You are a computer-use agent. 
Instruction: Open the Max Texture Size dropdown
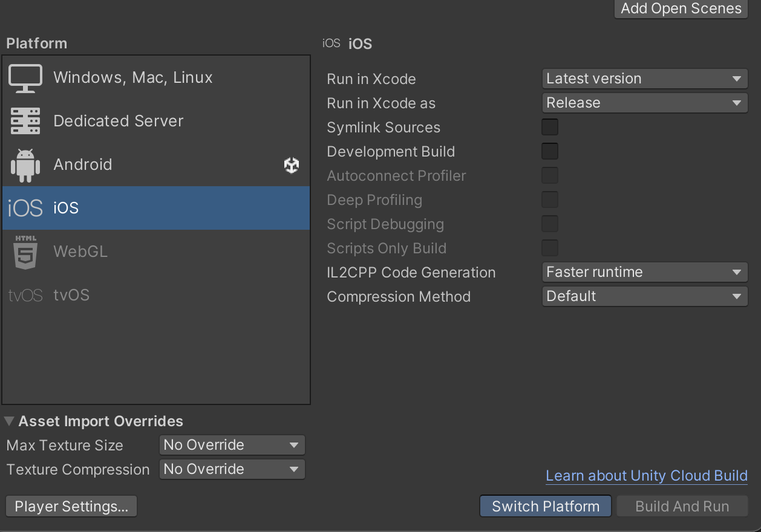click(x=232, y=445)
